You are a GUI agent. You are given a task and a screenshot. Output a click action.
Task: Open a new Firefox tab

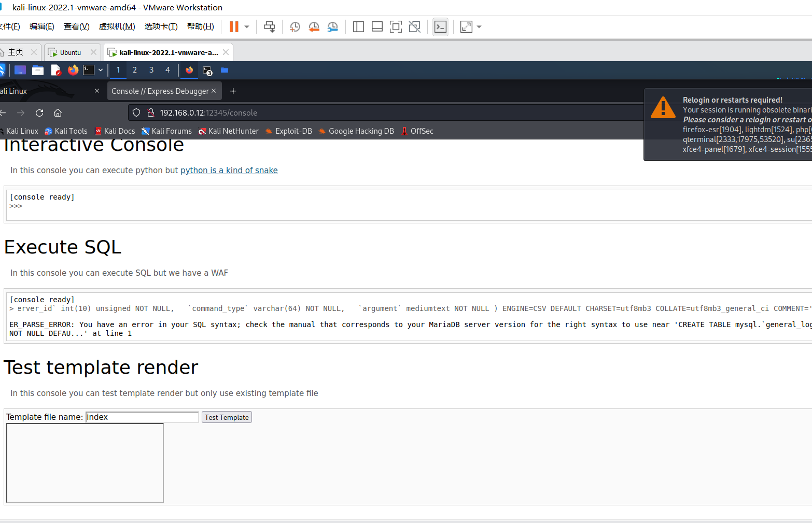[233, 91]
